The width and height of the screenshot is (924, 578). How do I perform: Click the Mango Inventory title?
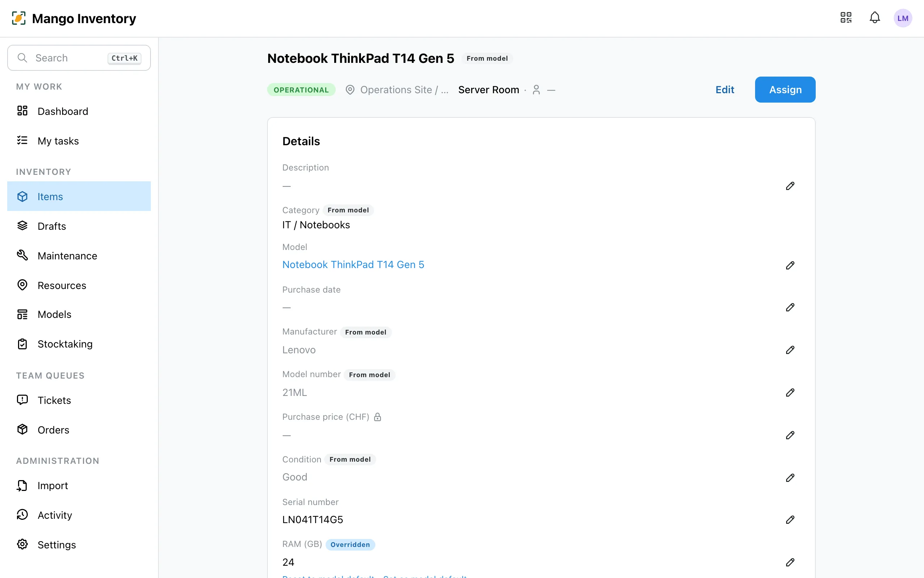(84, 18)
